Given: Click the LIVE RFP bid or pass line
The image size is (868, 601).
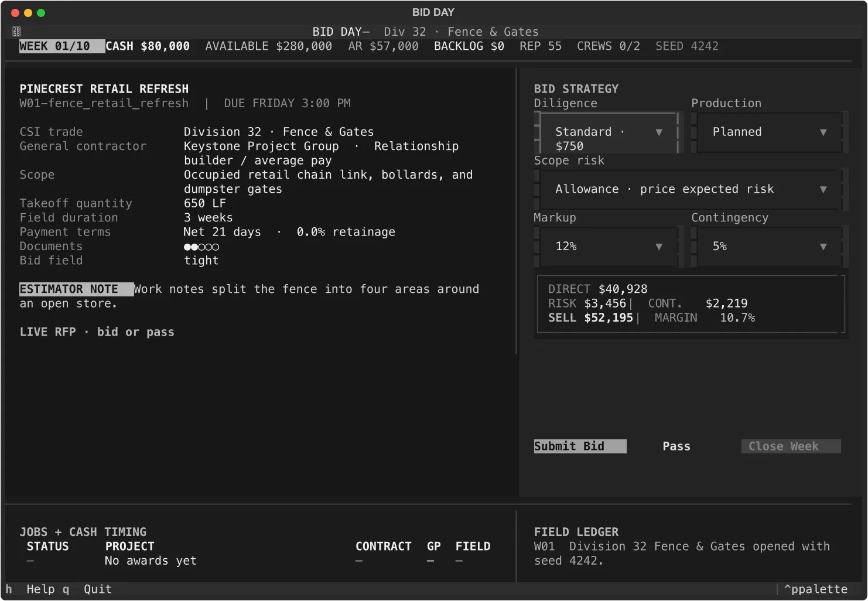Looking at the screenshot, I should tap(97, 332).
